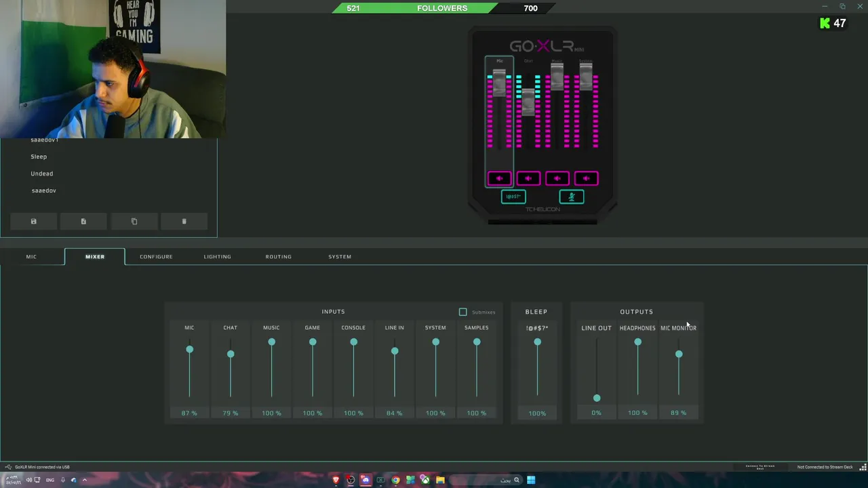868x488 pixels.
Task: Click the LINE OUT slider handle
Action: point(597,398)
